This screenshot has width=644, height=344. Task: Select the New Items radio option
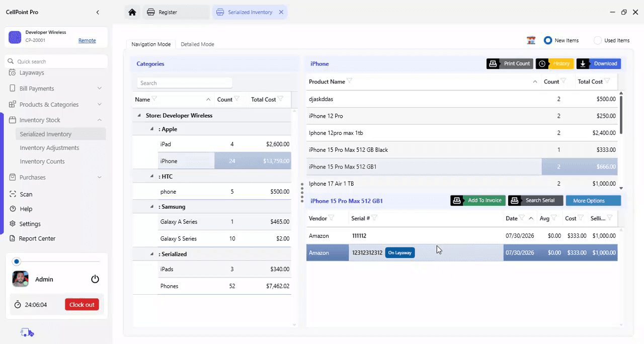pyautogui.click(x=548, y=40)
